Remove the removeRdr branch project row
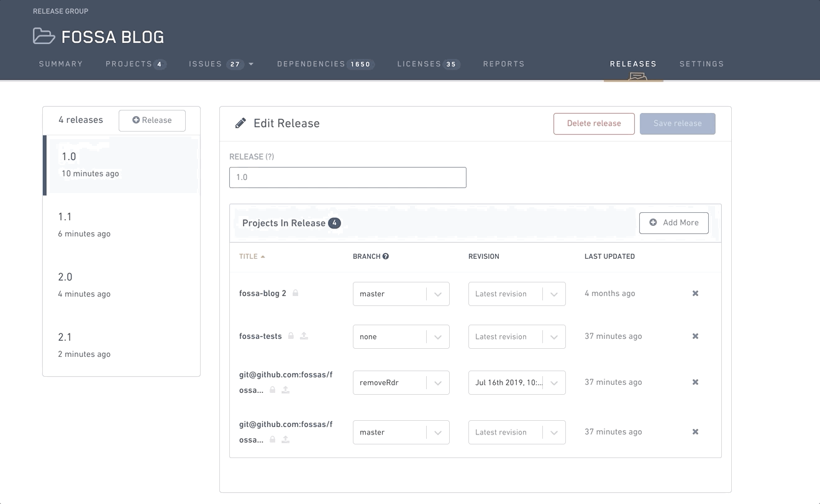 click(x=695, y=382)
